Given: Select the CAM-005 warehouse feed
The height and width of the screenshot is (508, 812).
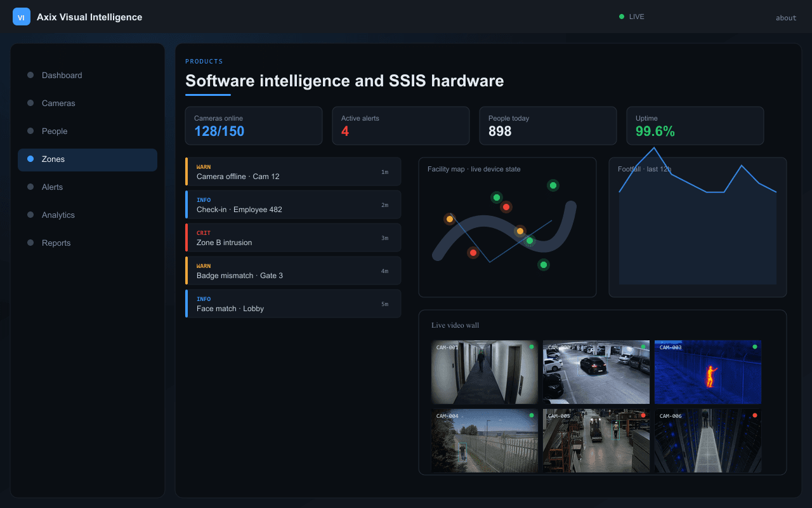Looking at the screenshot, I should pyautogui.click(x=596, y=441).
